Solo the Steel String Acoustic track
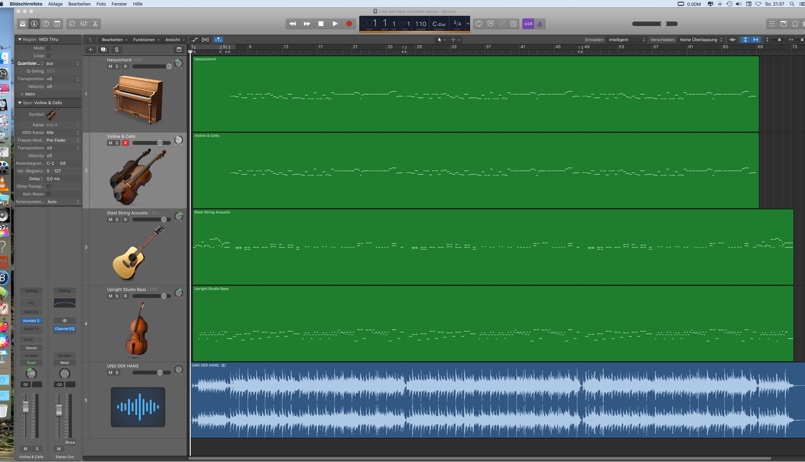Viewport: 805px width, 462px height. [x=117, y=219]
